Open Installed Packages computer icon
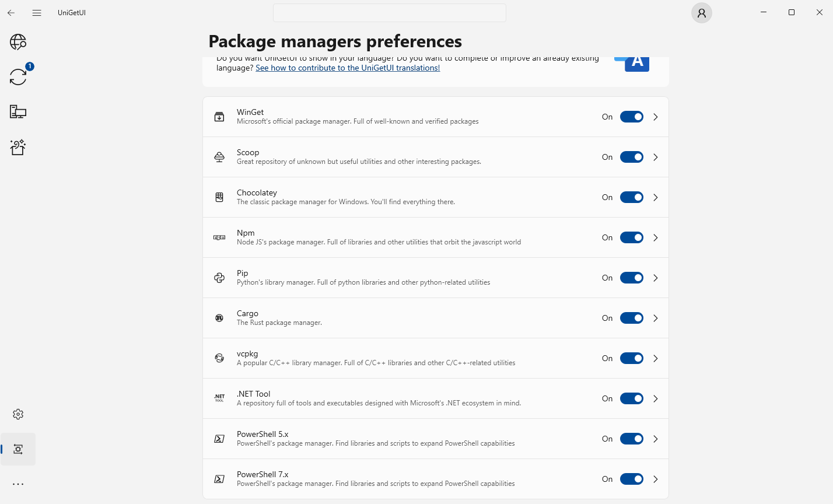The image size is (833, 504). coord(18,112)
